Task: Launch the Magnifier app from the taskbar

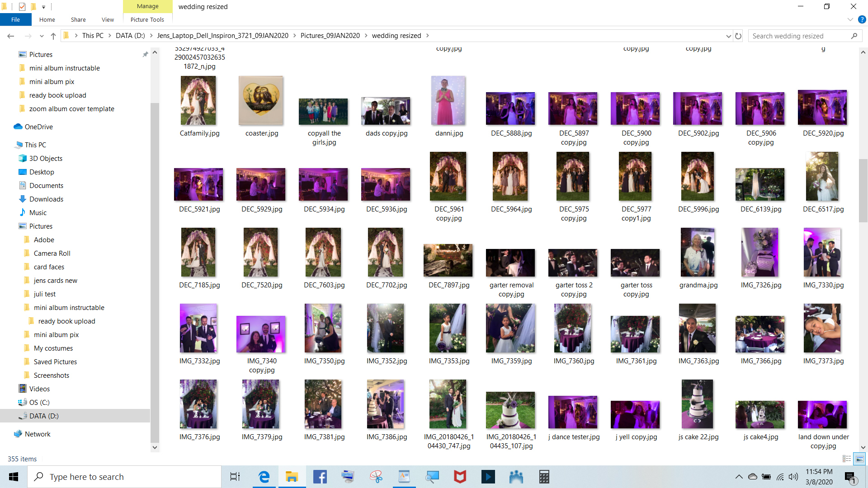Action: click(x=432, y=476)
